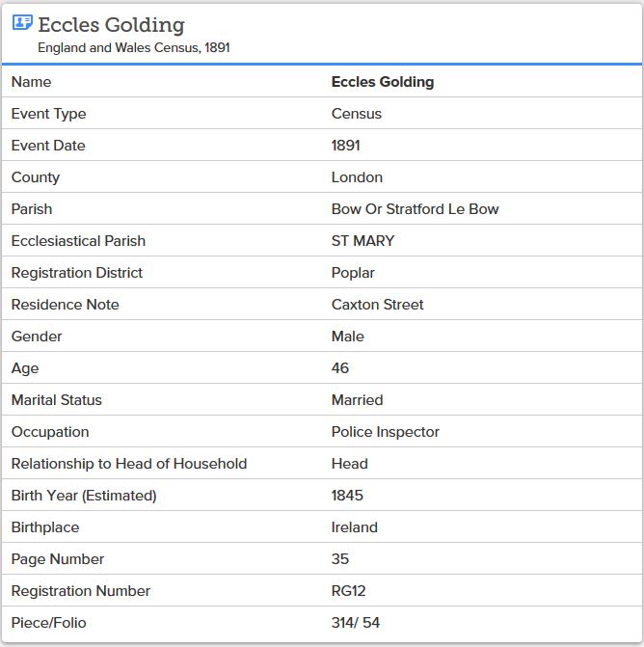Click the Event Type value Census
The height and width of the screenshot is (647, 644).
357,114
